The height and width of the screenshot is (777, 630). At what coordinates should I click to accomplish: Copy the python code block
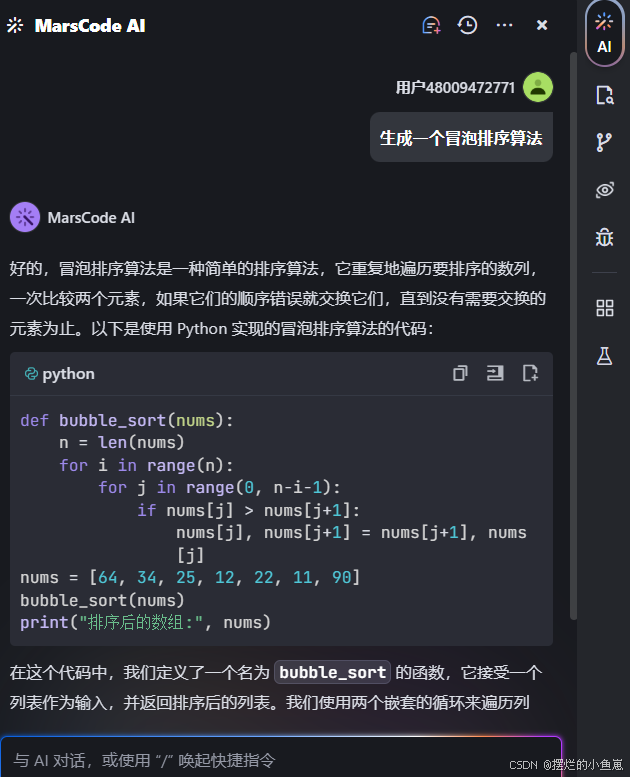pyautogui.click(x=460, y=373)
